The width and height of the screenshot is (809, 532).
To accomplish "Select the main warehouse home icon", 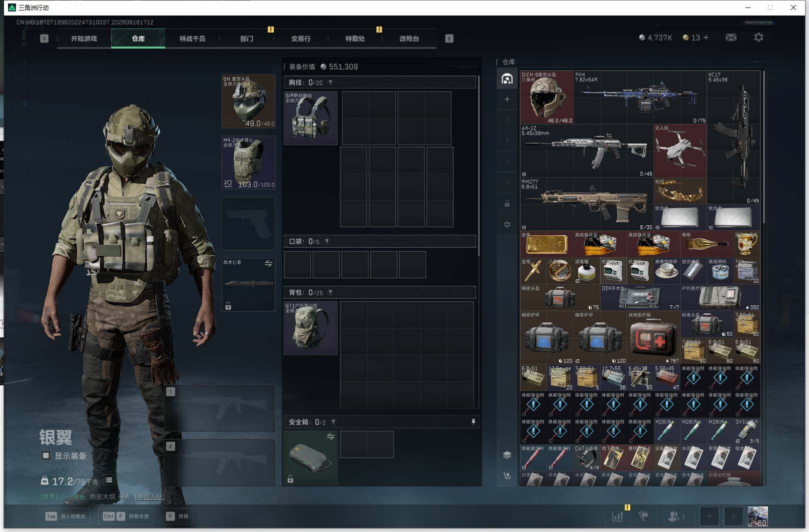I will (507, 79).
